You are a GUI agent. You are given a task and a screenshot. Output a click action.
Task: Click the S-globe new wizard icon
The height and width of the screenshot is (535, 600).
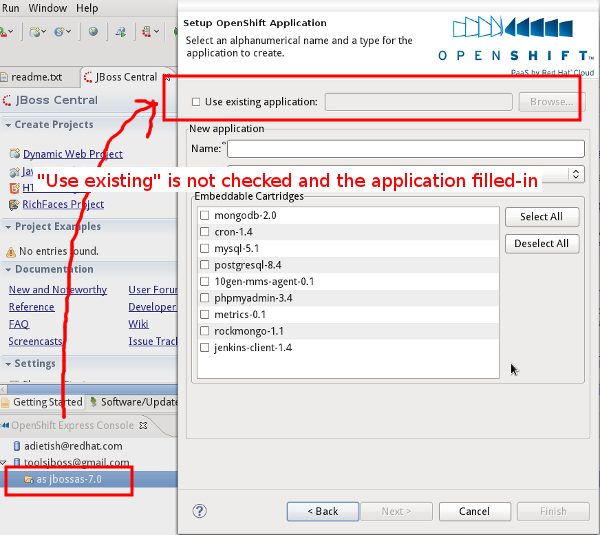59,32
